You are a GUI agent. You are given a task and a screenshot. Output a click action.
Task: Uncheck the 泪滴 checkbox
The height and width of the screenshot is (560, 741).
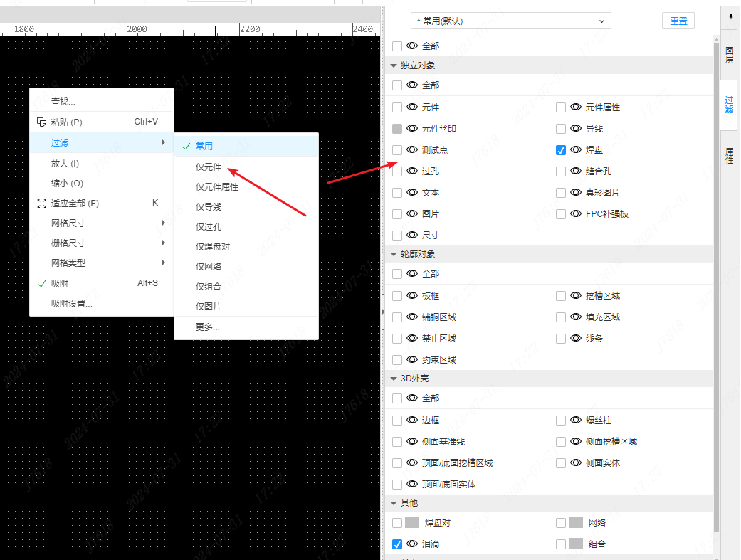(x=397, y=544)
